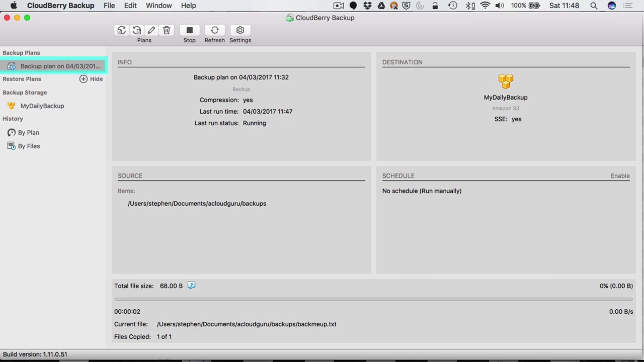Click the By Plan history clock icon
The image size is (644, 362).
[11, 133]
